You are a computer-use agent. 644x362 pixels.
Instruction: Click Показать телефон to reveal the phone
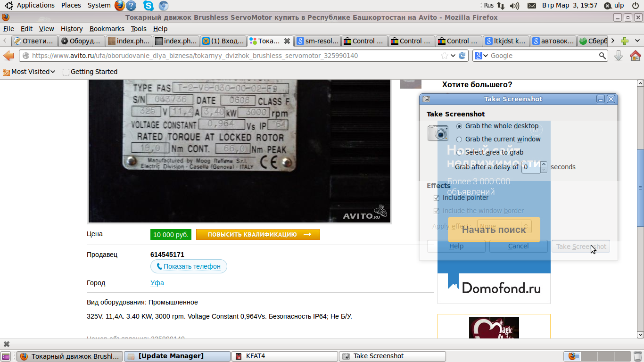(x=189, y=266)
